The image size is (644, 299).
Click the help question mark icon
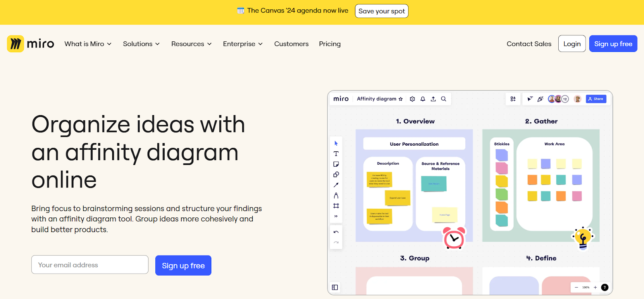(605, 287)
